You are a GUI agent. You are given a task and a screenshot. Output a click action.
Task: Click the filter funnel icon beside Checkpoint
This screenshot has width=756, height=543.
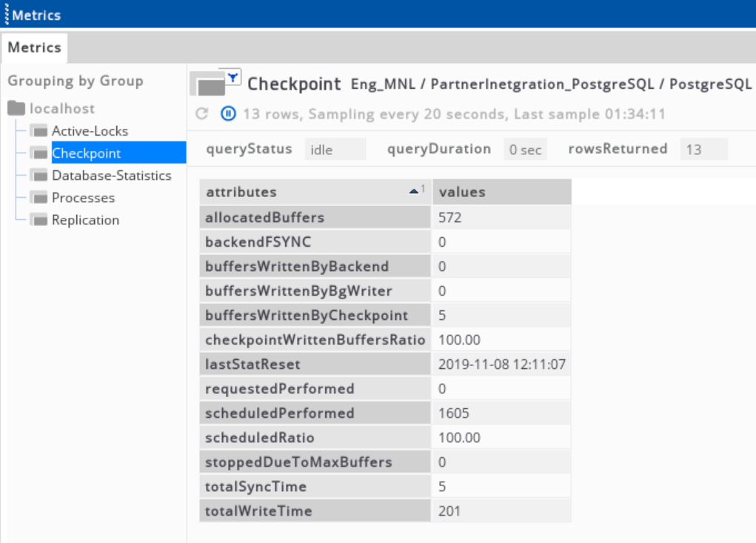tap(233, 76)
